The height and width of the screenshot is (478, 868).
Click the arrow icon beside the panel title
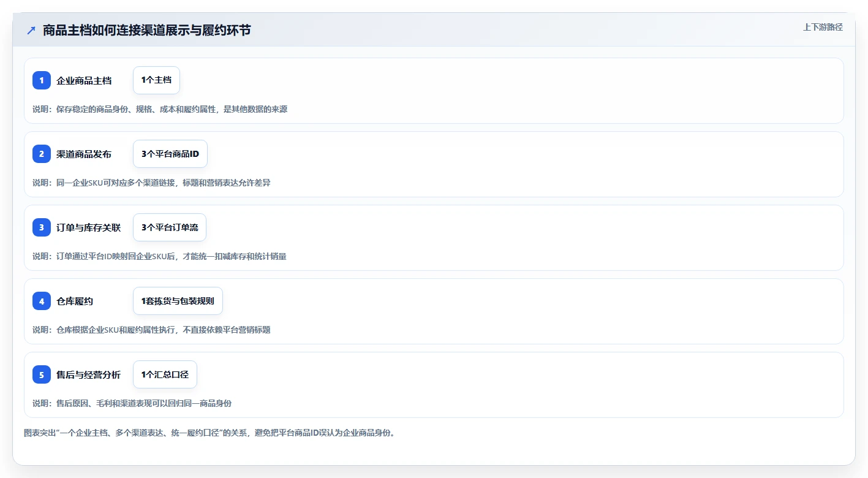click(31, 30)
